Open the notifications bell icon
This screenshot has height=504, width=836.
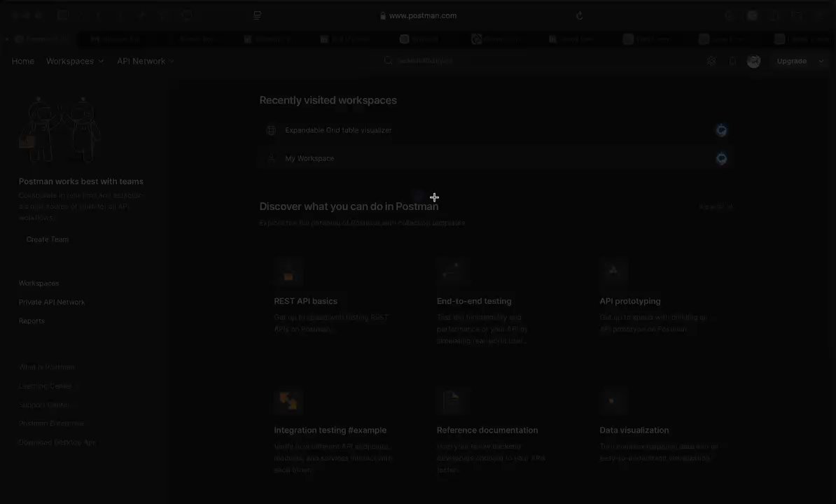point(732,62)
